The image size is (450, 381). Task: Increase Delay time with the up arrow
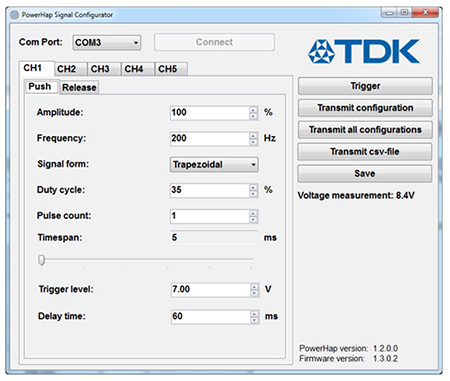click(x=254, y=313)
